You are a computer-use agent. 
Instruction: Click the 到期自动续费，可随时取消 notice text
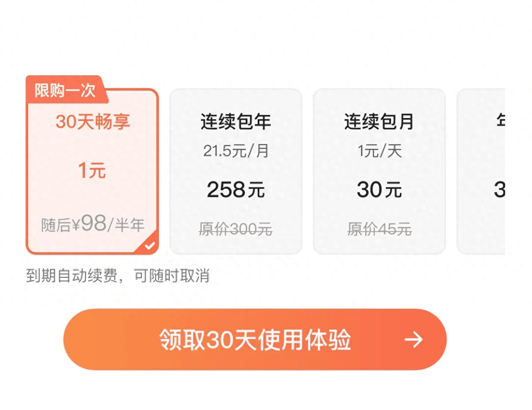tap(118, 277)
